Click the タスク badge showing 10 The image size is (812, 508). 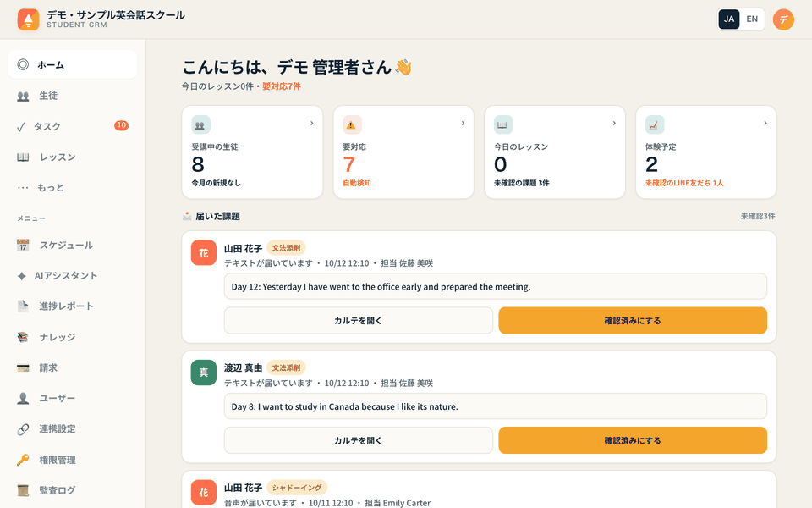click(121, 125)
